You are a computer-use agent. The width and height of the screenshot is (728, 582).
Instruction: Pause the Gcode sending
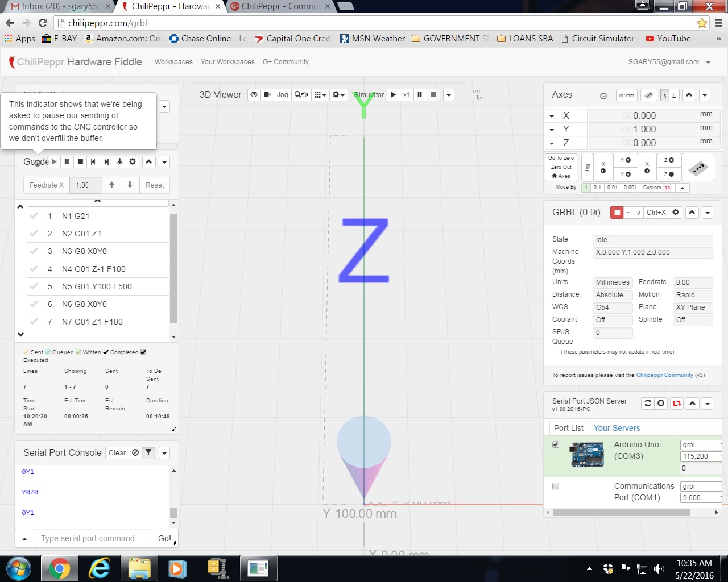[x=67, y=162]
